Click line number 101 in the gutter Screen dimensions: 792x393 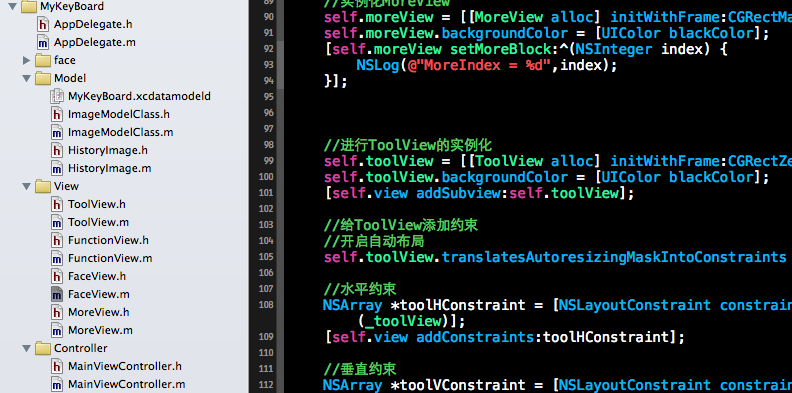pyautogui.click(x=266, y=193)
